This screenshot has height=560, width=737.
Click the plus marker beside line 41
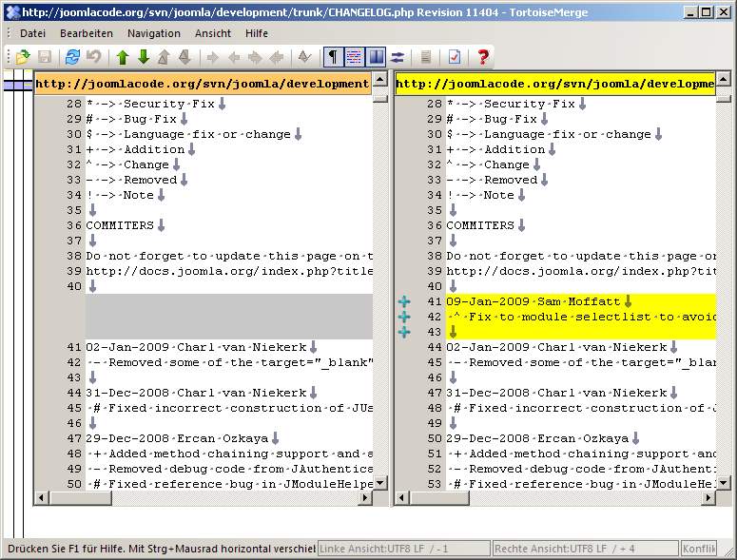pyautogui.click(x=404, y=301)
